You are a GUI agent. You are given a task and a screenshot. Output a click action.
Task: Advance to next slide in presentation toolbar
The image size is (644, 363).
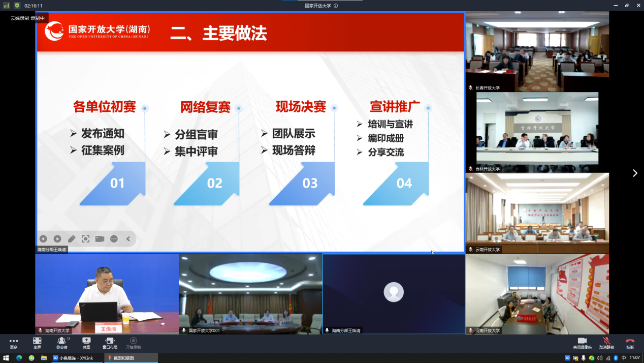[x=57, y=239]
